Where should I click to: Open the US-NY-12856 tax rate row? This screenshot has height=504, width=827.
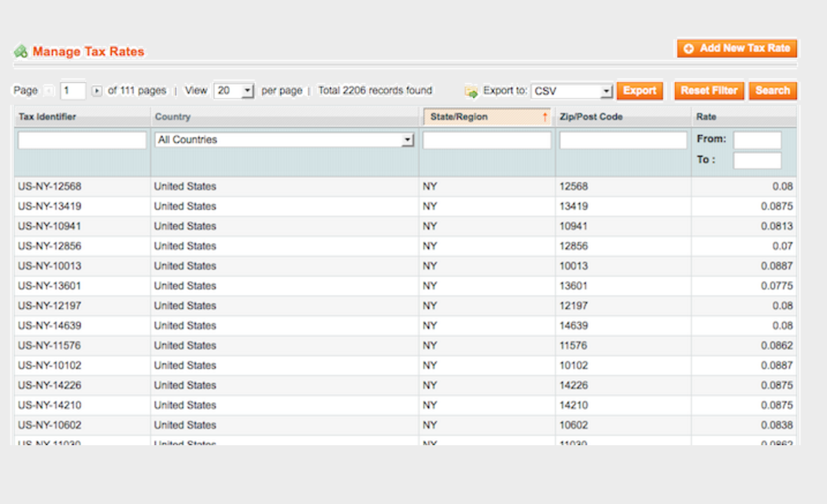(x=405, y=246)
